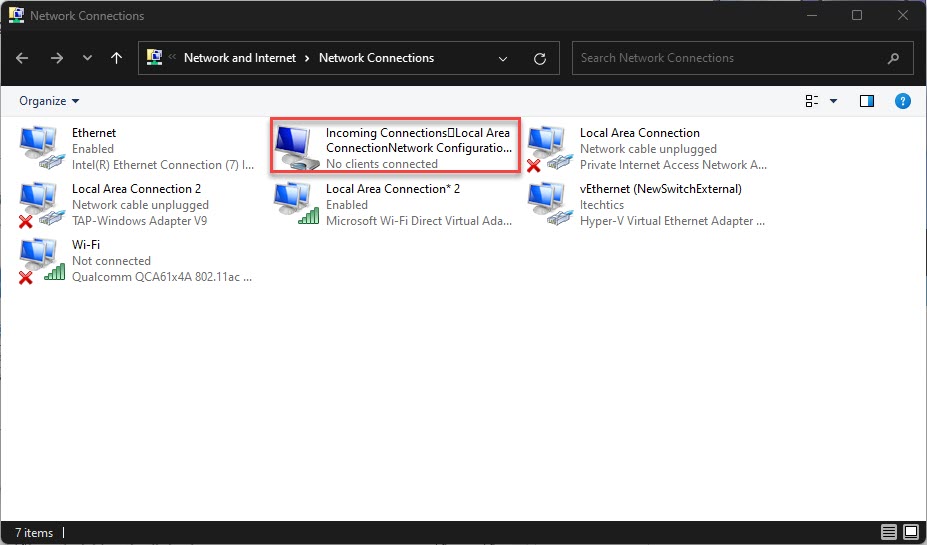Select the Local Area Connection 2 icon

coord(41,204)
